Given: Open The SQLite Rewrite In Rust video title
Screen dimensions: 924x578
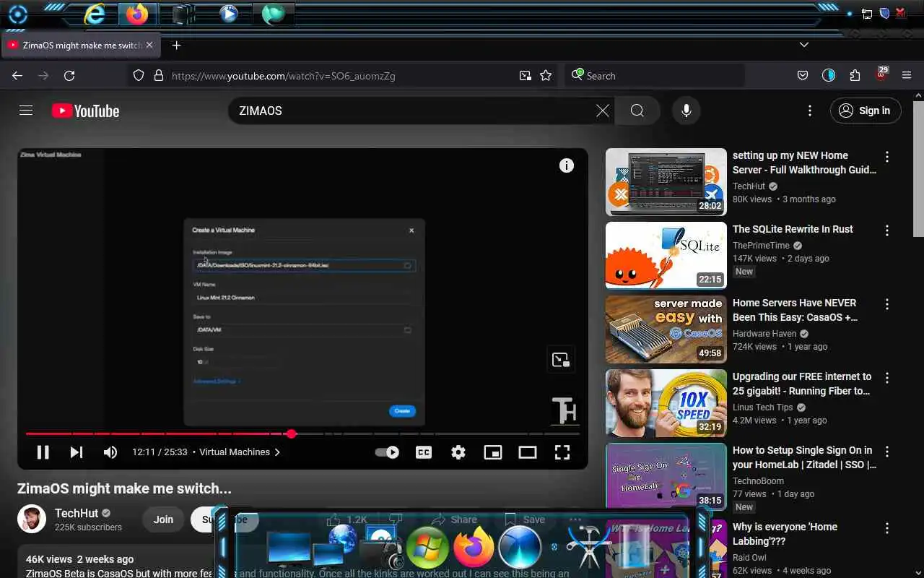Looking at the screenshot, I should [x=793, y=229].
